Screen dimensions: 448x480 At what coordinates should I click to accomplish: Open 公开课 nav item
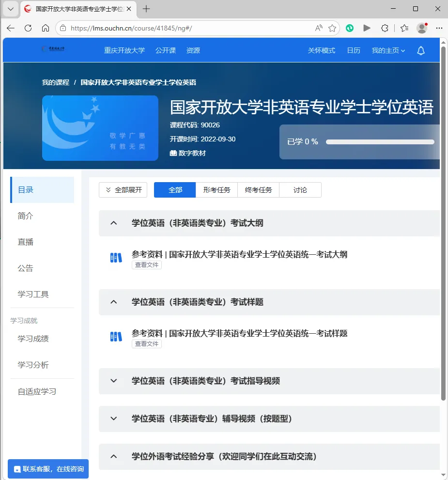coord(166,50)
